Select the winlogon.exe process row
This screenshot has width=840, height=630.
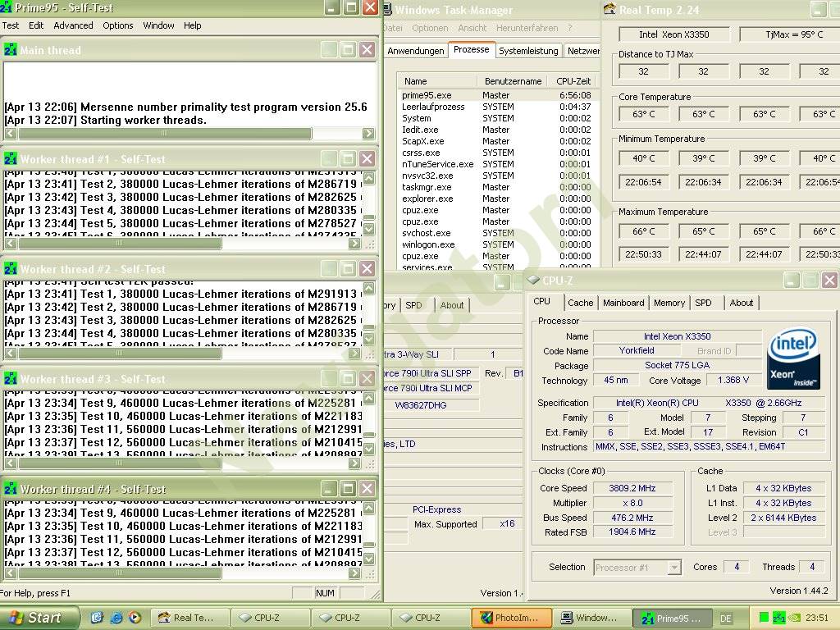(496, 244)
